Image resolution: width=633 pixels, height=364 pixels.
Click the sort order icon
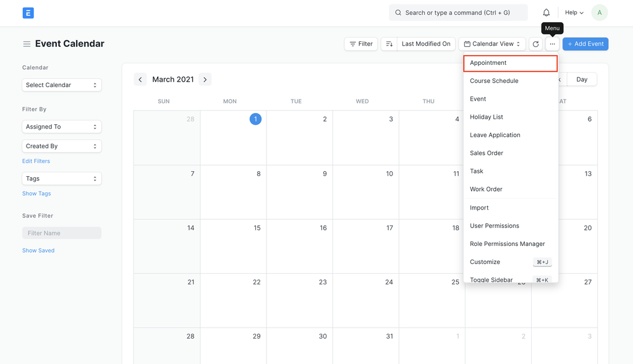pyautogui.click(x=389, y=44)
